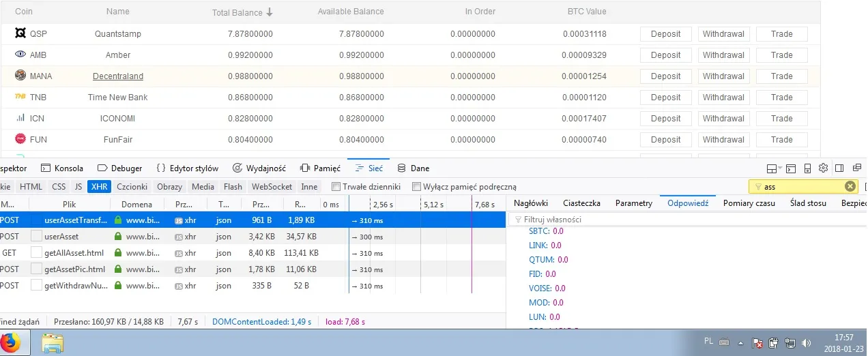Screen dimensions: 868x356
Task: Tick the Wyłącz pamięć podręczną checkbox
Action: pos(416,186)
